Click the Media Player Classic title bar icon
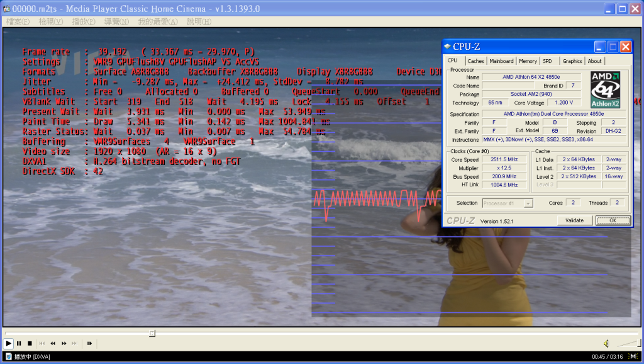The height and width of the screenshot is (364, 644). (6, 8)
